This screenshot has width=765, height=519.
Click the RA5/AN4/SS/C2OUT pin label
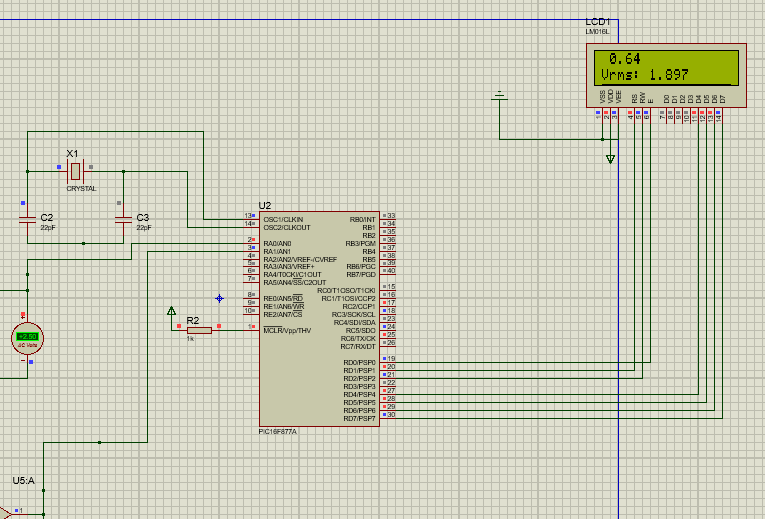295,283
